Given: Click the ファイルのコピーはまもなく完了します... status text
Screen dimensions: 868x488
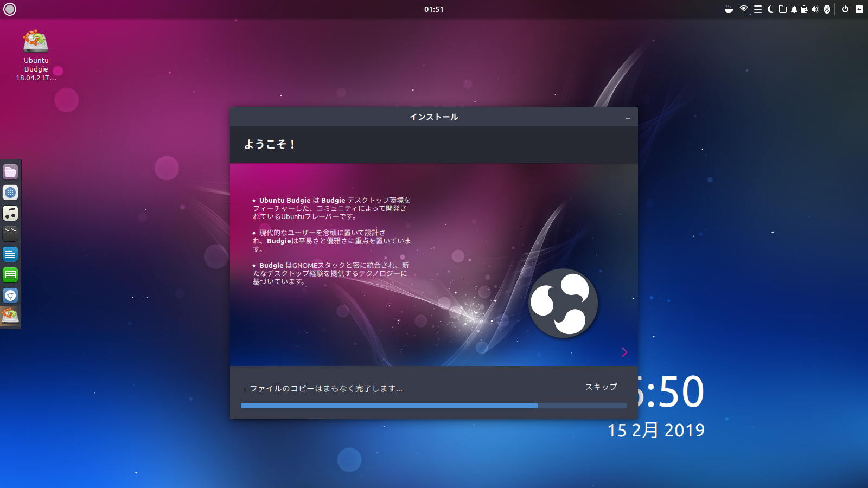Looking at the screenshot, I should point(326,389).
